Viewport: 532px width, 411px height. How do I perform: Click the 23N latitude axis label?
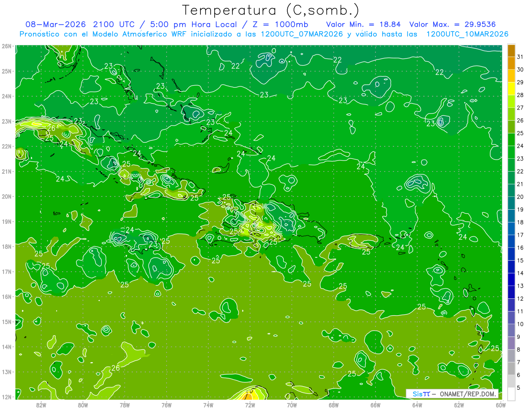tap(6, 121)
